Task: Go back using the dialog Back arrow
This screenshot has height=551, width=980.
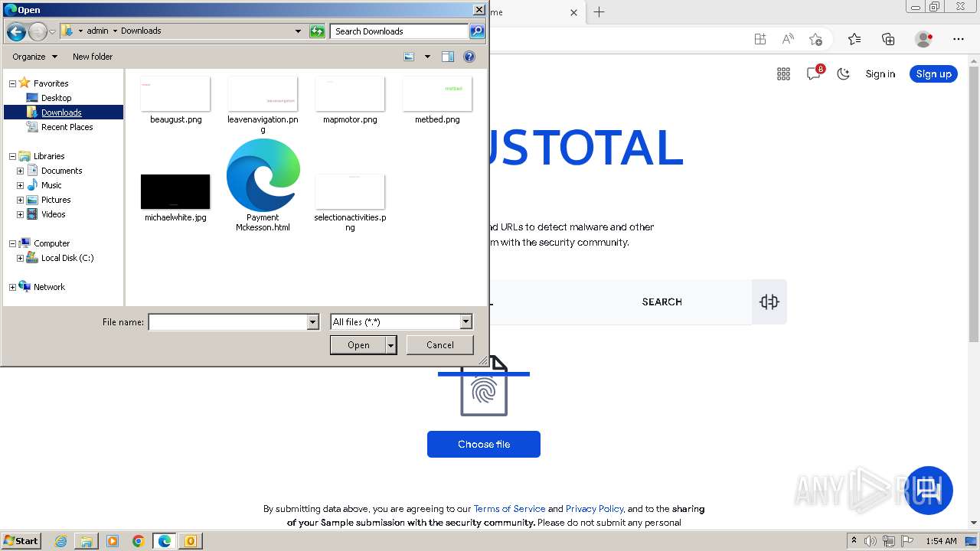Action: 16,31
